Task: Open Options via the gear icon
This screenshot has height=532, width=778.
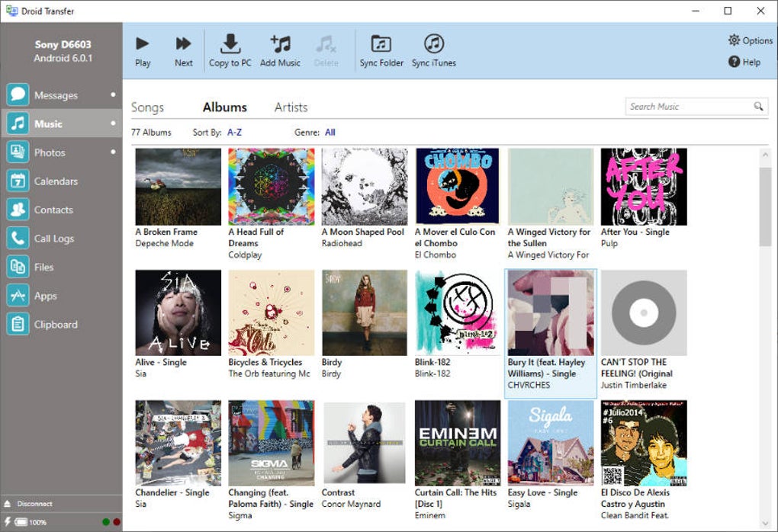Action: pyautogui.click(x=734, y=40)
